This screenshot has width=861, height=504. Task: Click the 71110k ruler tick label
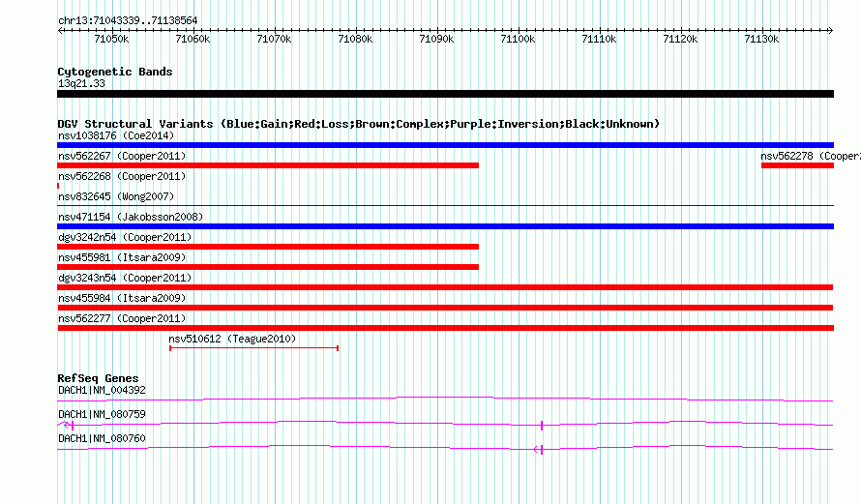[599, 39]
